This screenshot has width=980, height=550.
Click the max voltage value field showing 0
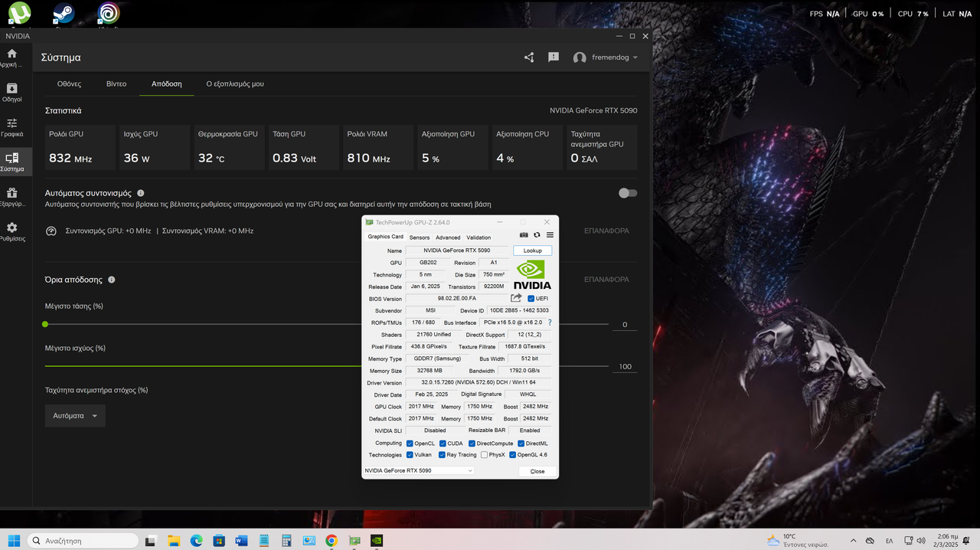coord(625,325)
